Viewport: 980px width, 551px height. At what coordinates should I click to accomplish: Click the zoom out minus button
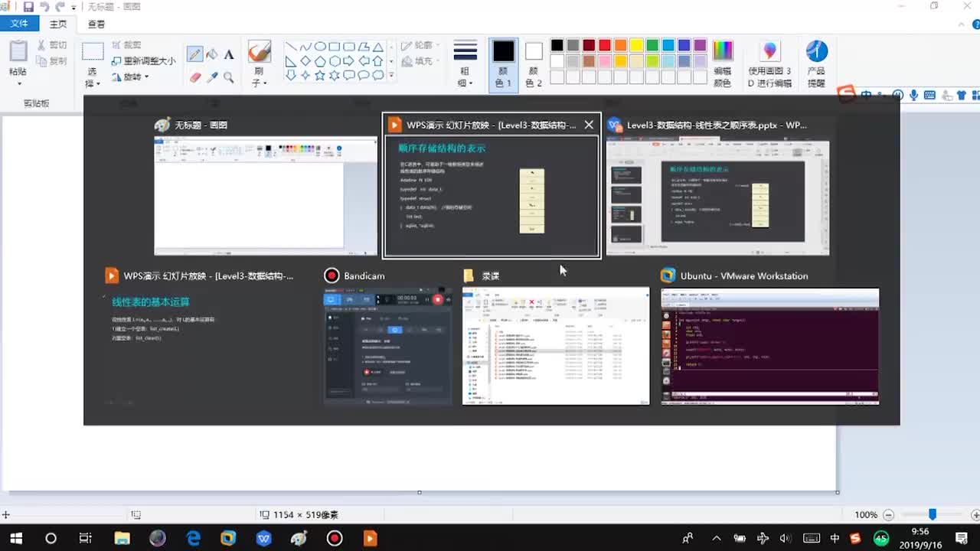[888, 515]
